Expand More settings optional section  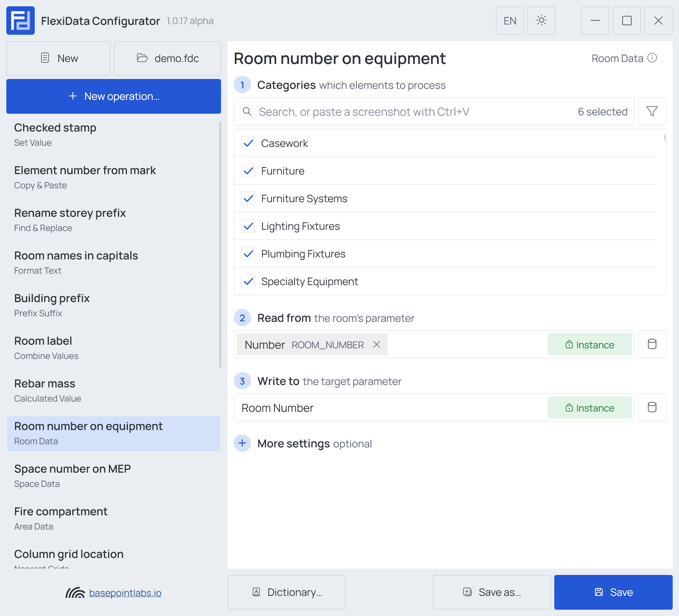[x=242, y=443]
